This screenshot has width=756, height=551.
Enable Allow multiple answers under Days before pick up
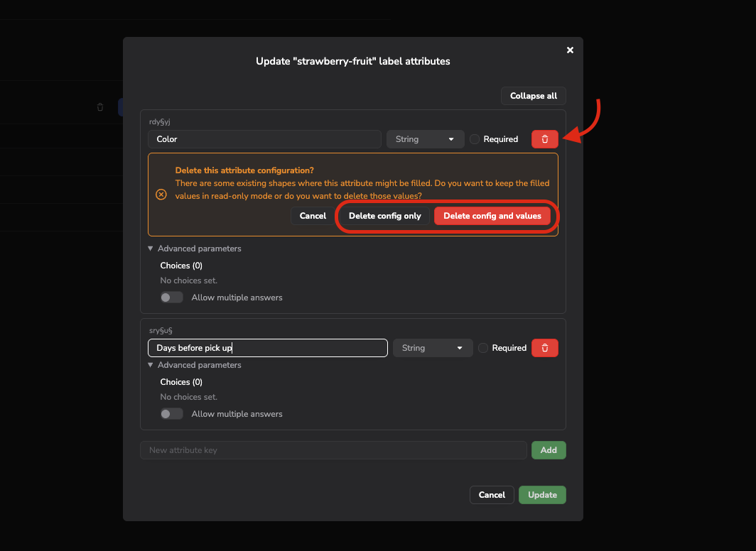point(172,414)
